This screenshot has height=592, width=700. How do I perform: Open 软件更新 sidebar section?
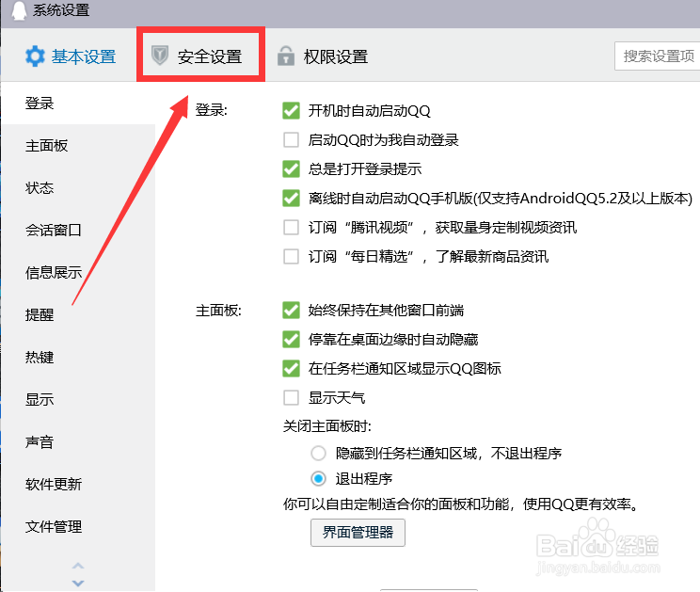pos(78,485)
